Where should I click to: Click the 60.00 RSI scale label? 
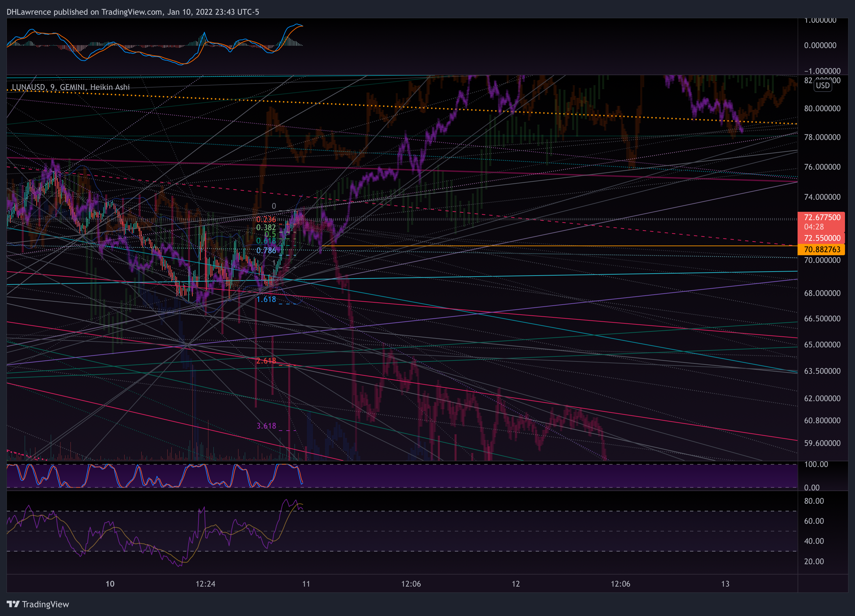(x=814, y=521)
